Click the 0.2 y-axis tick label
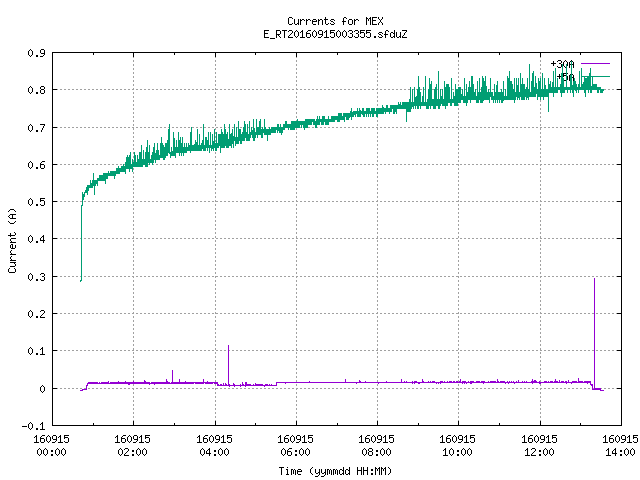 (x=36, y=314)
